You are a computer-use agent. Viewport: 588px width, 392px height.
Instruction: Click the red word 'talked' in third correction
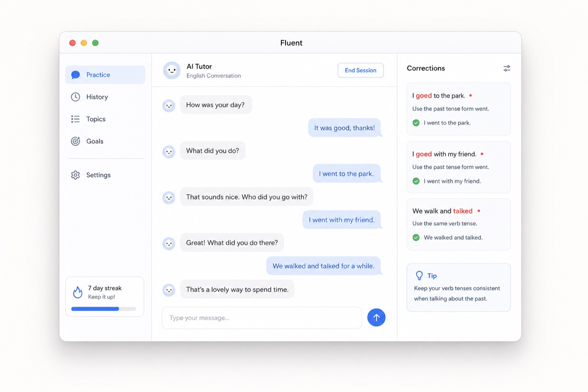tap(463, 211)
